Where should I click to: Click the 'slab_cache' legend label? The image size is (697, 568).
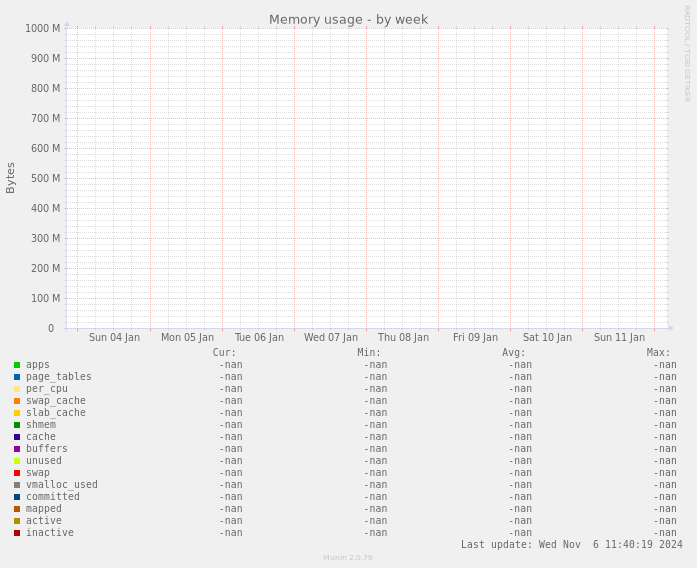56,413
